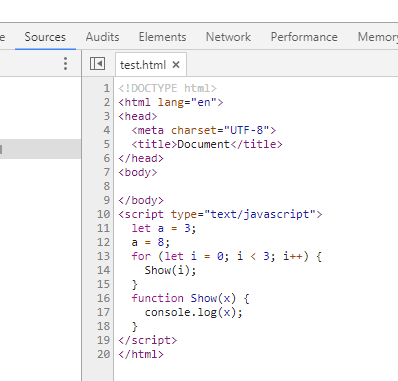The image size is (398, 381).
Task: Go to the Elements panel tab
Action: [x=162, y=37]
